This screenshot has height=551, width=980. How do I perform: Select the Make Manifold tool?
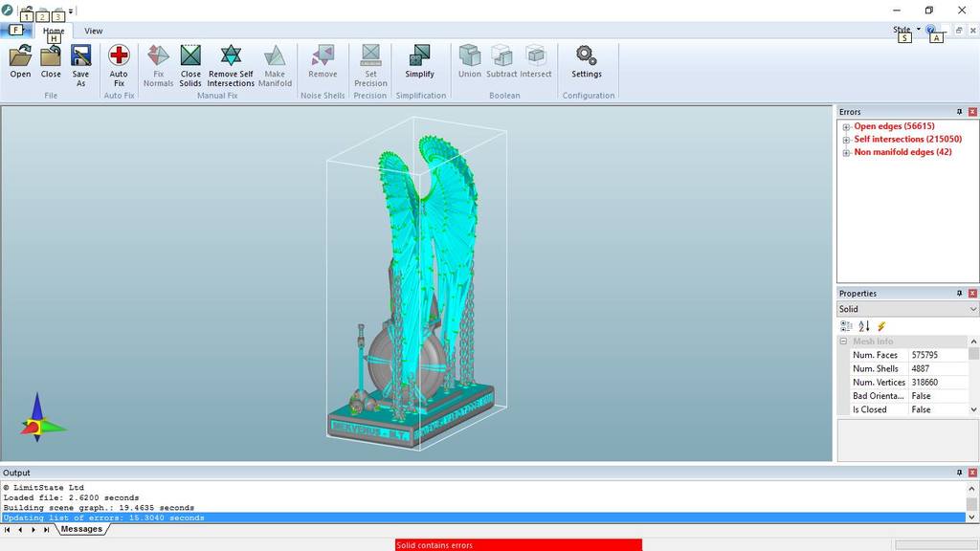(275, 66)
